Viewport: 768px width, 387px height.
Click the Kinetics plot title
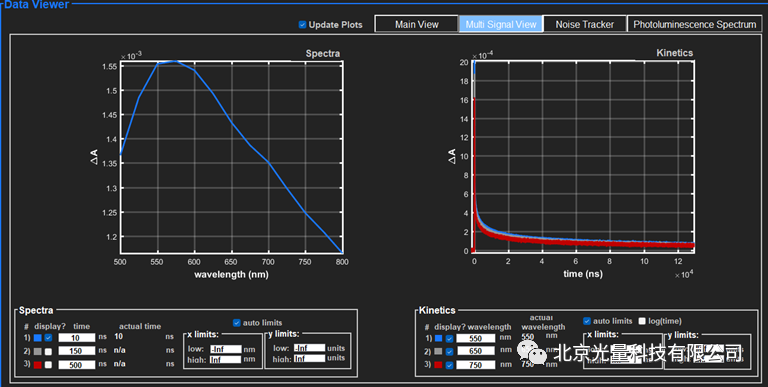[x=674, y=52]
